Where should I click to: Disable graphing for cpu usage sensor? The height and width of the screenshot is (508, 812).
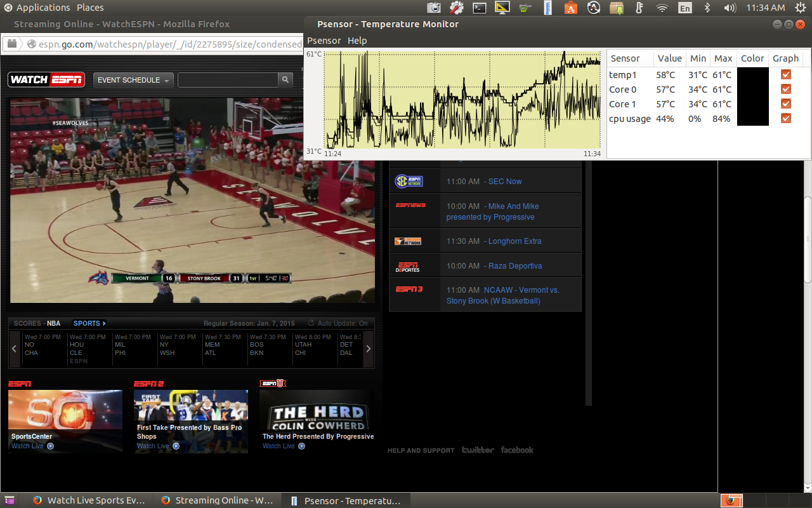786,119
